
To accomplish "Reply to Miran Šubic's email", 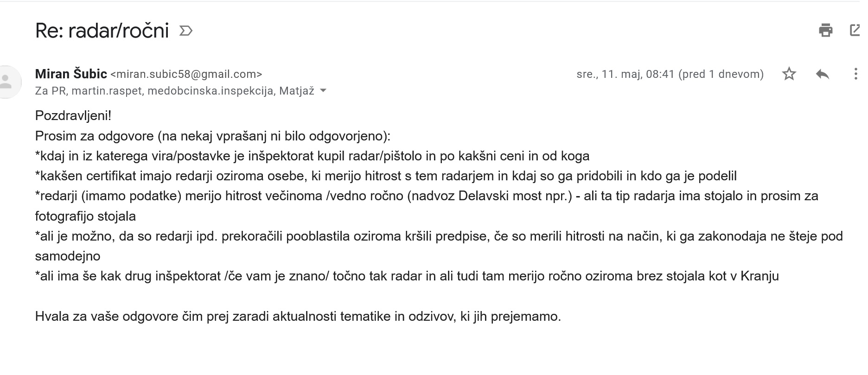I will 822,74.
